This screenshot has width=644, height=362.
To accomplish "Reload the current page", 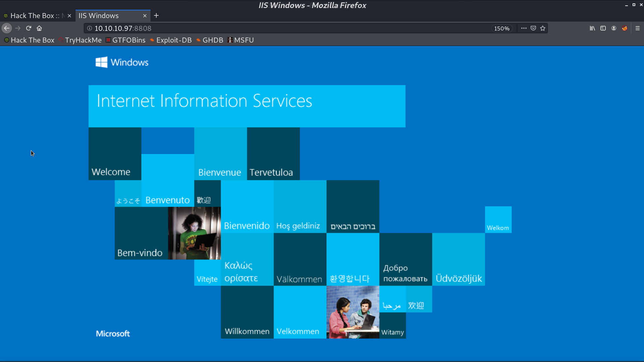I will point(29,28).
